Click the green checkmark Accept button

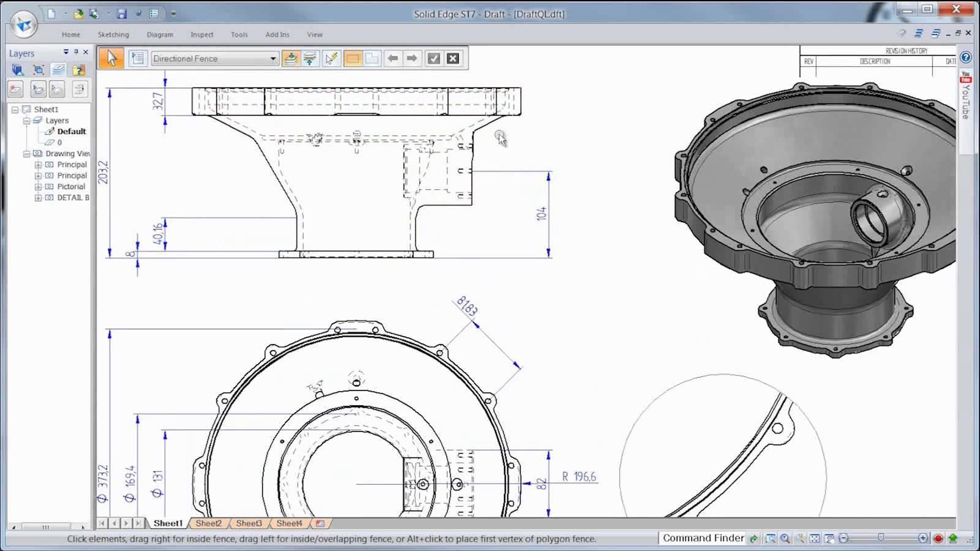click(x=434, y=58)
